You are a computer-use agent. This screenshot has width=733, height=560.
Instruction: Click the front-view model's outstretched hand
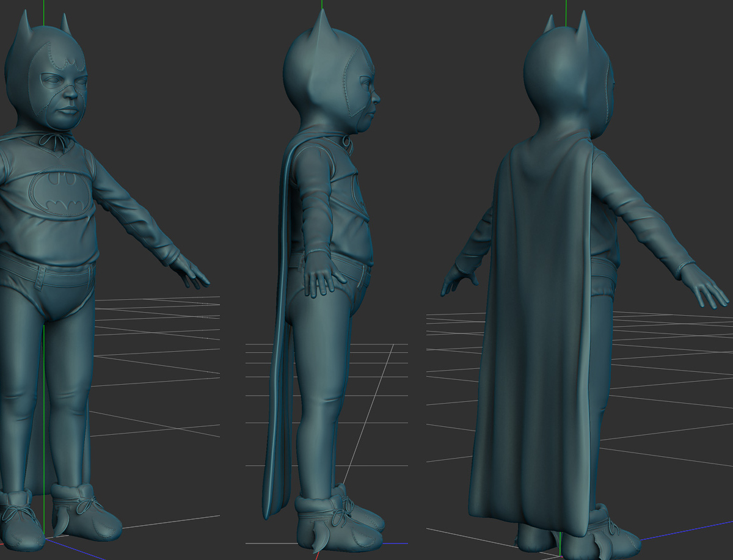point(188,271)
